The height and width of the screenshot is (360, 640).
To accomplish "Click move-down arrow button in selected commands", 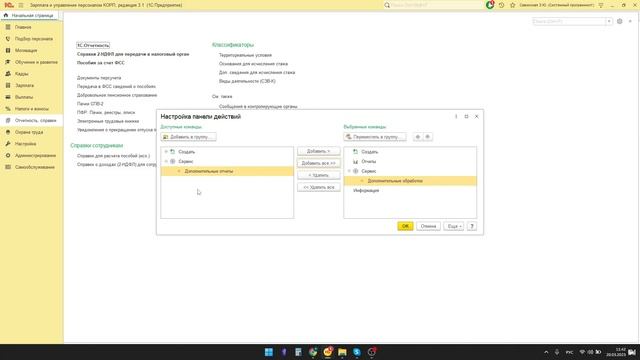I will (x=428, y=137).
